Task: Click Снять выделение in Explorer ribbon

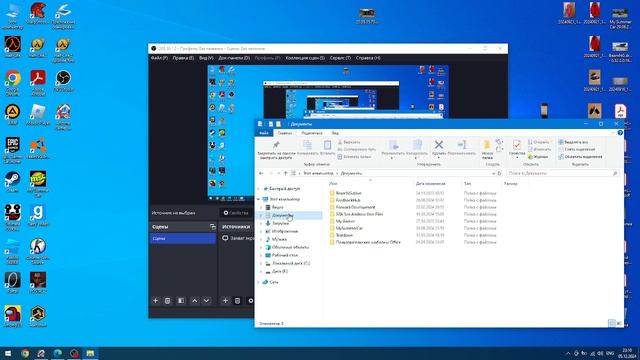Action: 577,149
